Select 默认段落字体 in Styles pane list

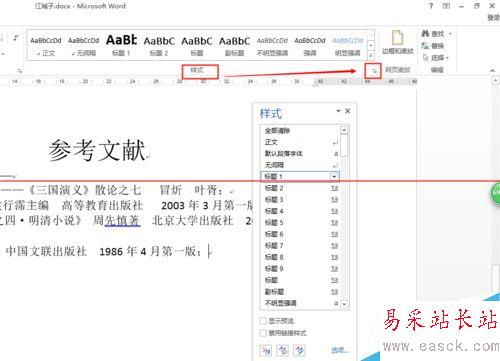(300, 154)
